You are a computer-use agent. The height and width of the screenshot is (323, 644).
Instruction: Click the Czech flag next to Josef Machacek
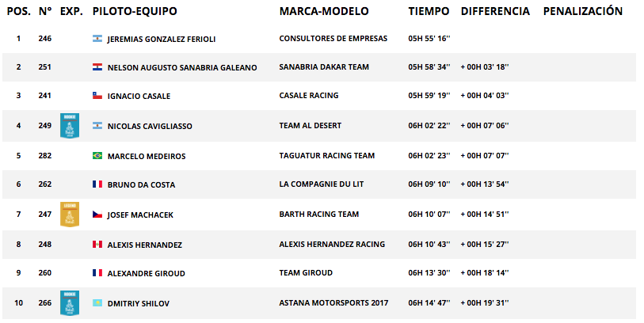(97, 215)
